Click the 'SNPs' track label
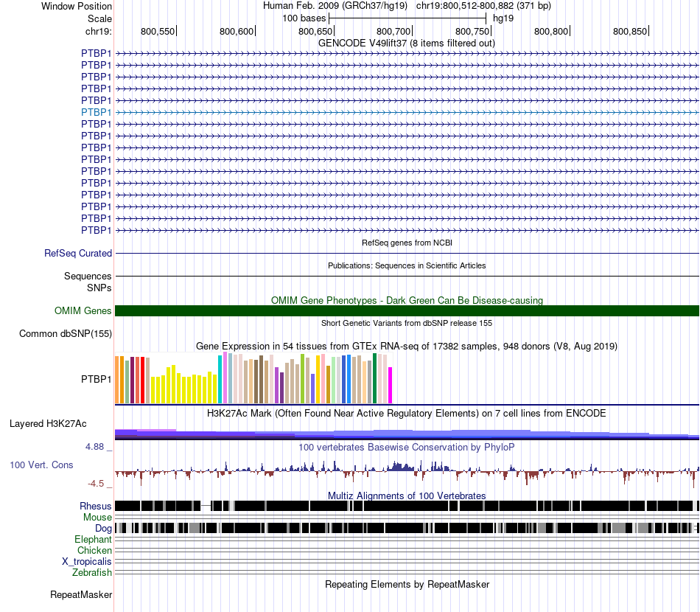700x612 pixels. click(99, 288)
